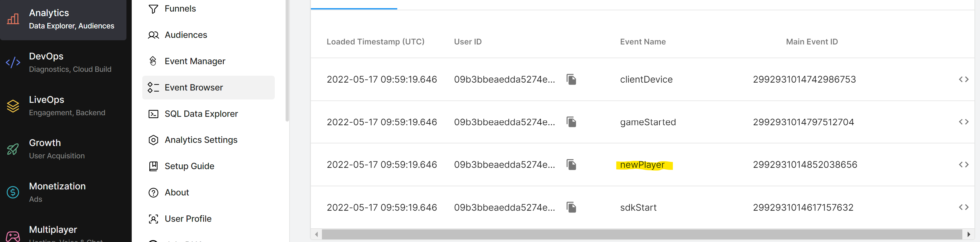
Task: Click the Event Name column header
Action: (643, 42)
